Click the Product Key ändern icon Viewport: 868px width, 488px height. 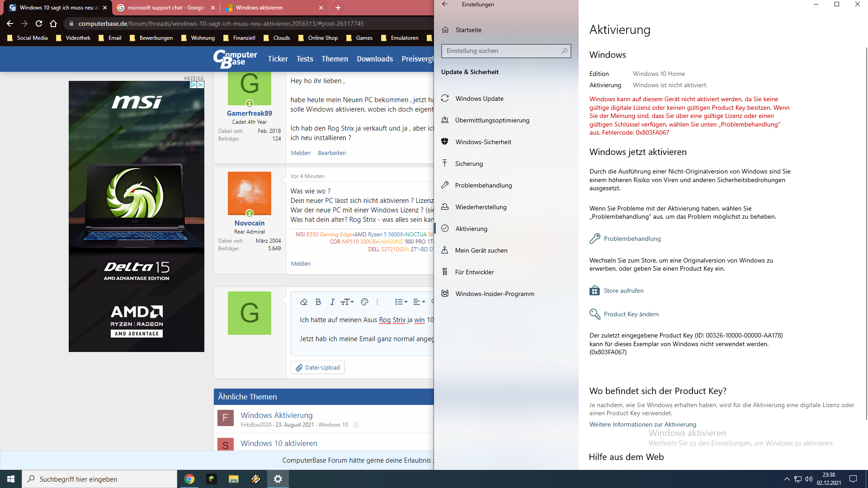594,314
